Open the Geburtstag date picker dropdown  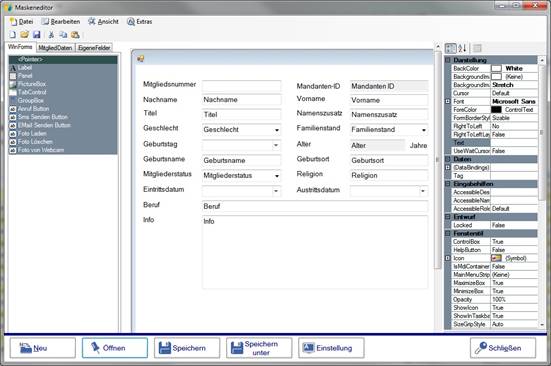tap(276, 145)
